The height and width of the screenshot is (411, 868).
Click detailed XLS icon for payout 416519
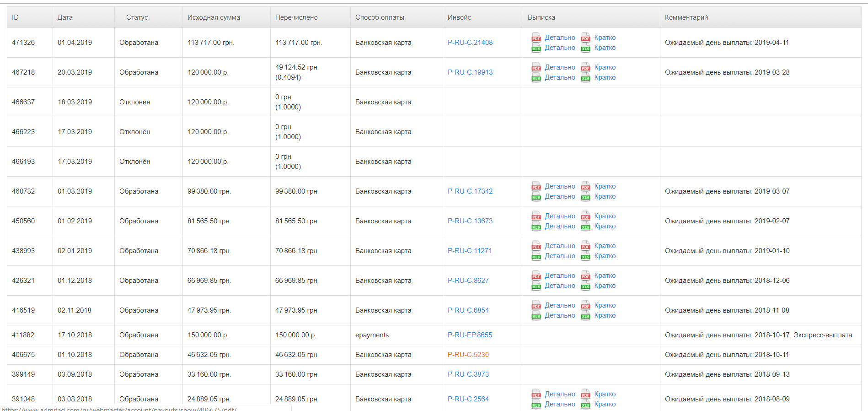pyautogui.click(x=536, y=316)
